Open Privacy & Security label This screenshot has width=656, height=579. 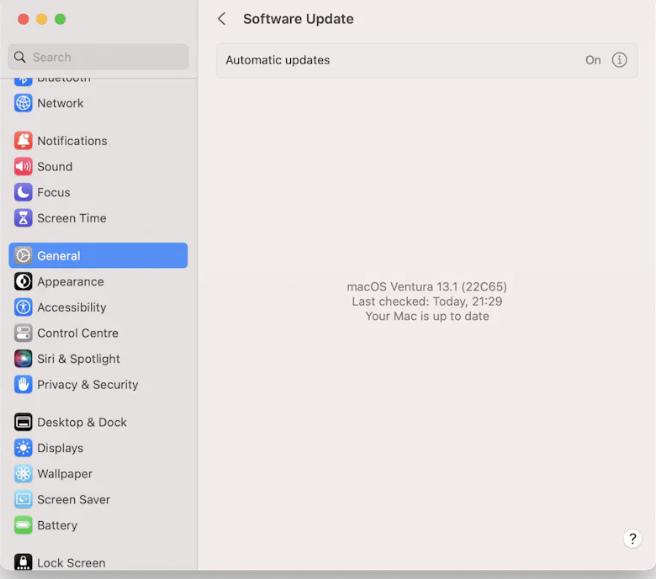[x=87, y=385]
